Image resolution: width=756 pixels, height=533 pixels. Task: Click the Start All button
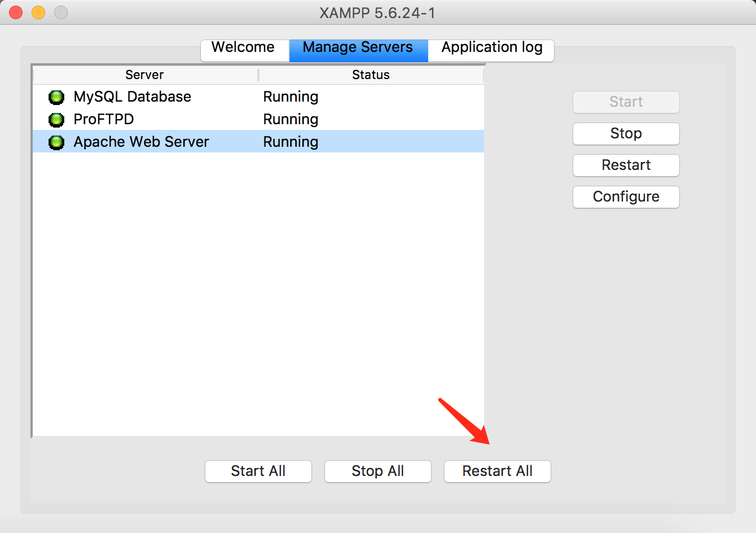[x=258, y=471]
